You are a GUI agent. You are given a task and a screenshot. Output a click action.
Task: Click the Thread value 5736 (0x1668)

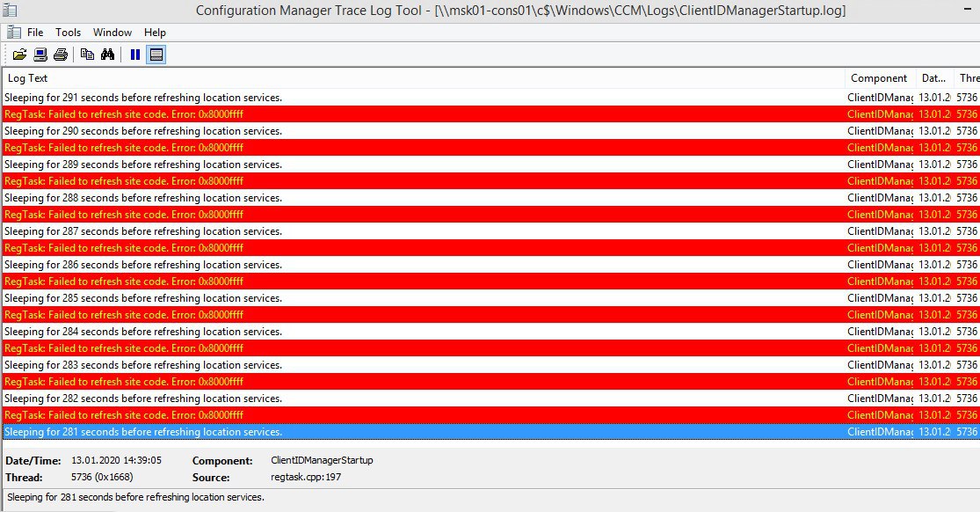click(102, 477)
